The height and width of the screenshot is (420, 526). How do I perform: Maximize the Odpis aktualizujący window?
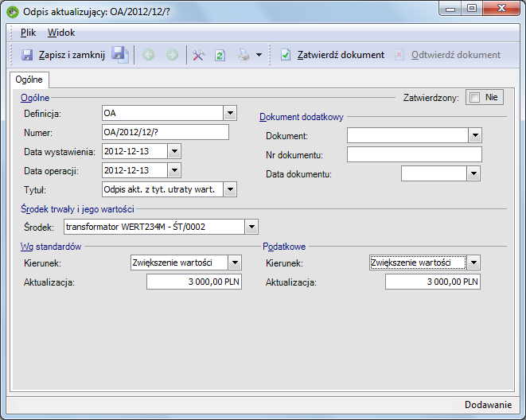pos(472,9)
